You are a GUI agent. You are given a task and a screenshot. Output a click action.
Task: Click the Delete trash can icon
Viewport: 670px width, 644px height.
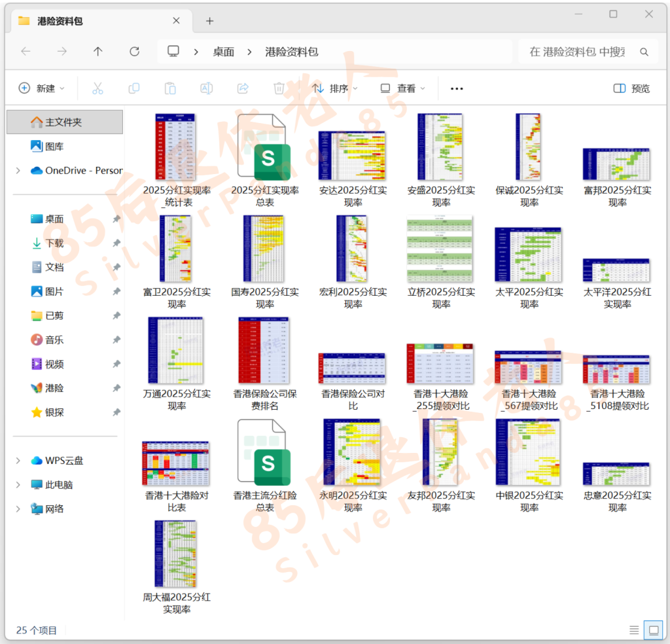279,88
